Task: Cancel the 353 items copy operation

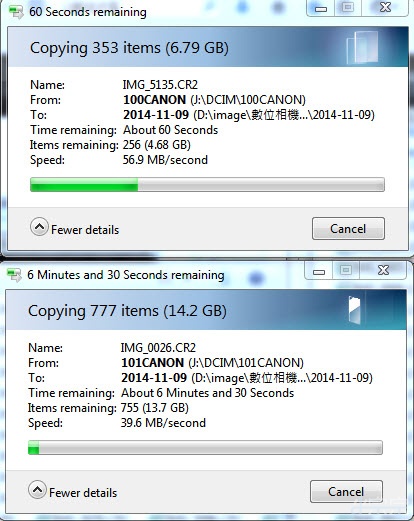Action: 348,229
